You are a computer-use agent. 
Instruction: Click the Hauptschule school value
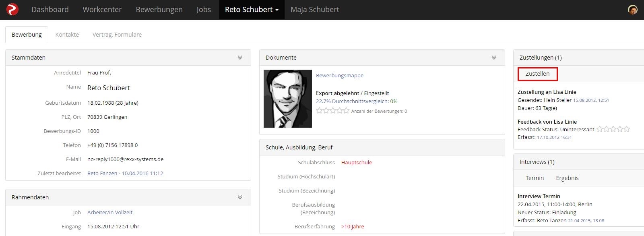click(x=357, y=162)
